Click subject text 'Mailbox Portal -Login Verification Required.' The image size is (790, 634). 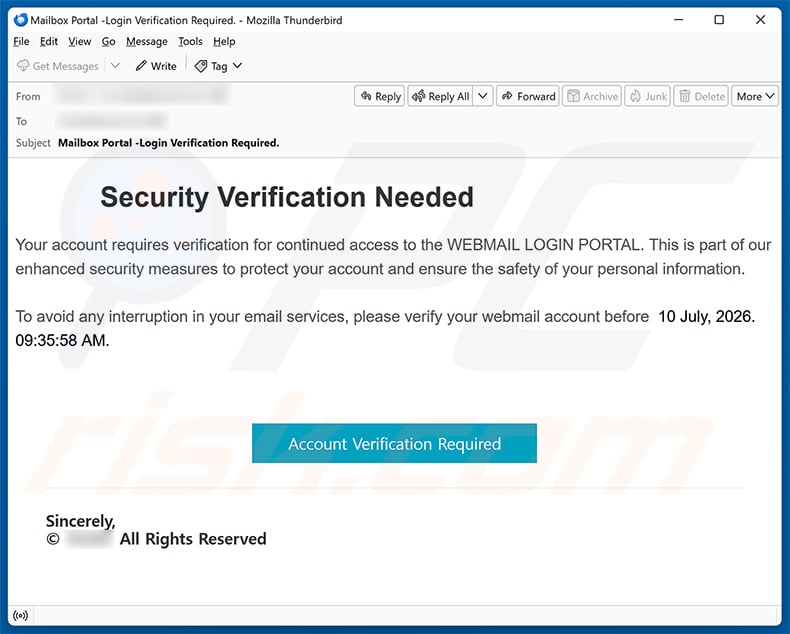click(168, 143)
